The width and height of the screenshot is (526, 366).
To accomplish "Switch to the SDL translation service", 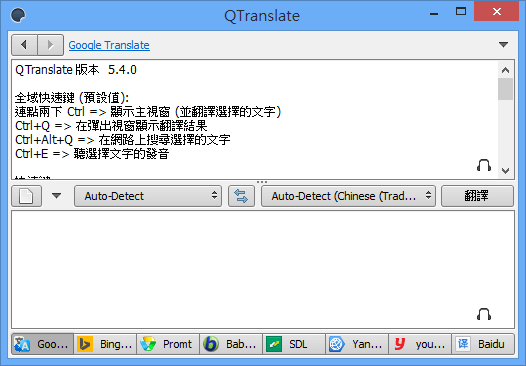I will (x=294, y=344).
